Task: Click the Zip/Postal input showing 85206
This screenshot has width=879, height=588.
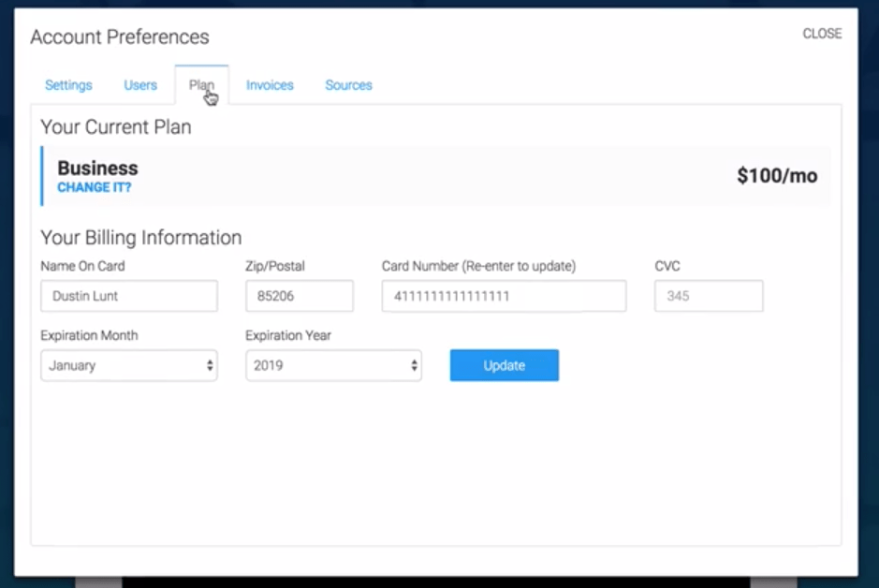Action: pyautogui.click(x=300, y=296)
